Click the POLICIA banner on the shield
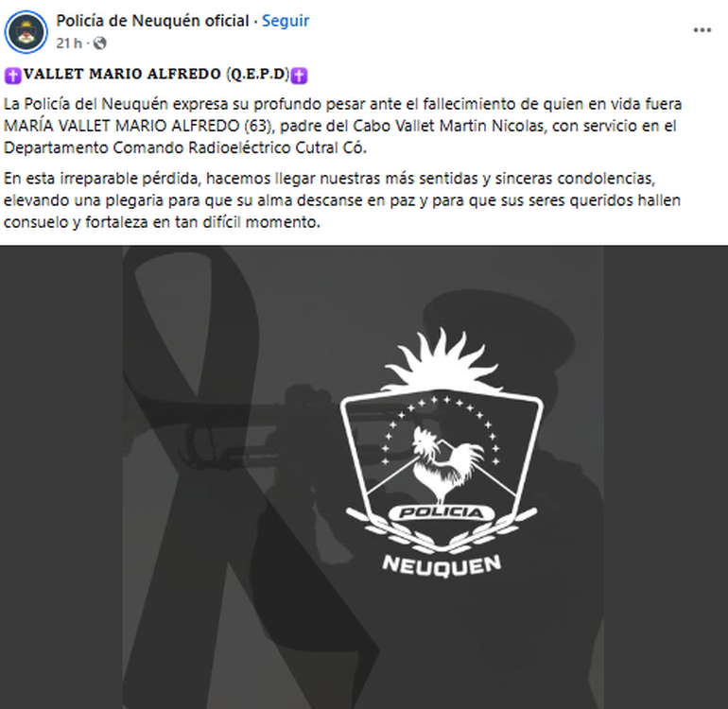 click(442, 512)
